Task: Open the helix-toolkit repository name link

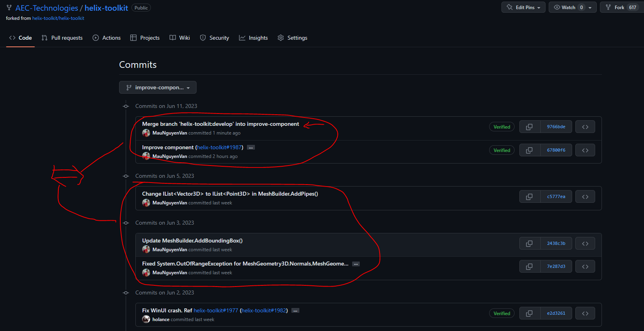Action: (106, 8)
